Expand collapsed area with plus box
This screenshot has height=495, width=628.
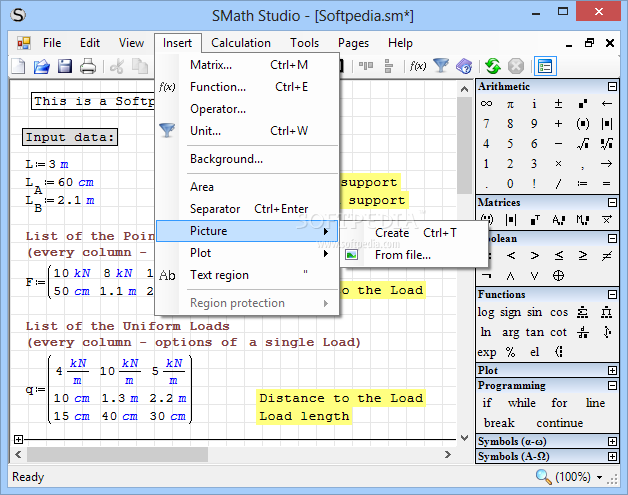pos(18,439)
